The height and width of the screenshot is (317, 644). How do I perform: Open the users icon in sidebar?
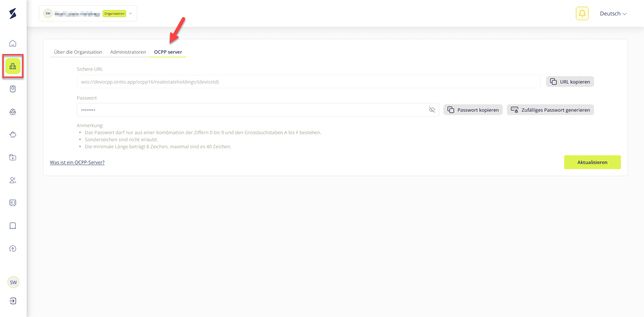coord(13,180)
